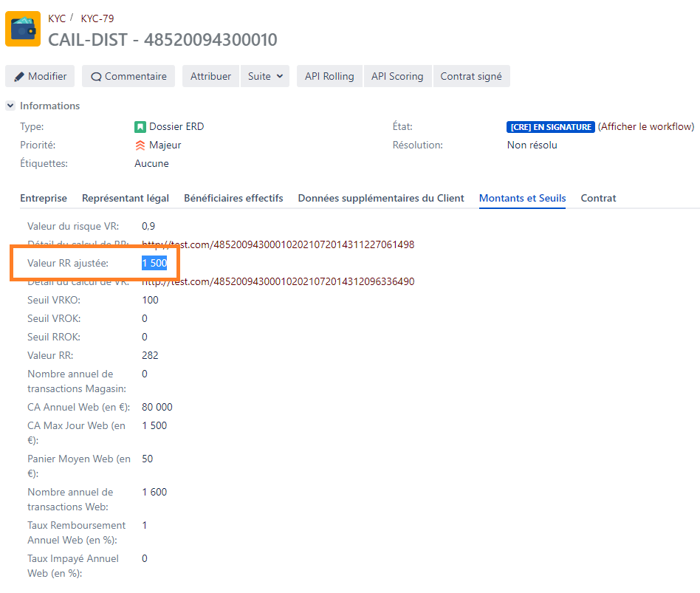Open the Suite dropdown menu
The image size is (700, 593).
tap(264, 76)
